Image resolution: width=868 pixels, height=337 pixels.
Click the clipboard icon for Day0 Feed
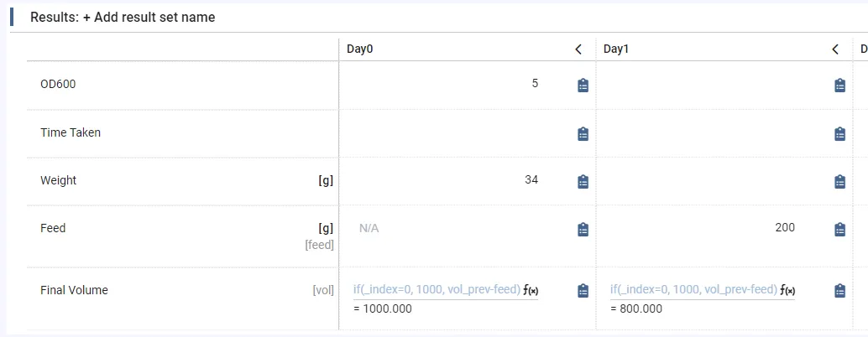click(583, 229)
